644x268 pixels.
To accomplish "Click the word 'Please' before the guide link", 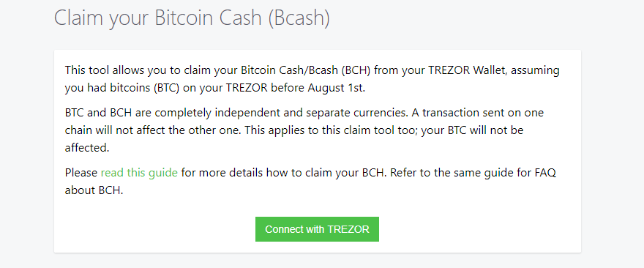I will pos(81,172).
